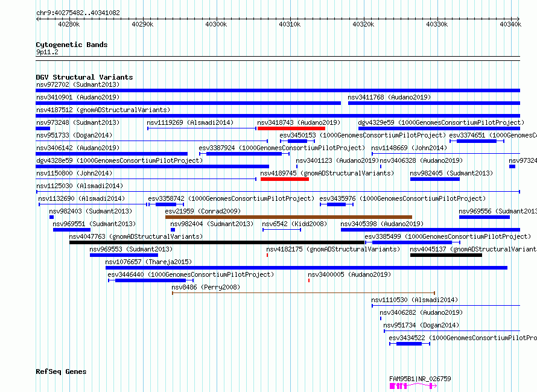537x392 pixels.
Task: Select nsv1076657 (Thareja2015) label
Action: pyautogui.click(x=148, y=262)
